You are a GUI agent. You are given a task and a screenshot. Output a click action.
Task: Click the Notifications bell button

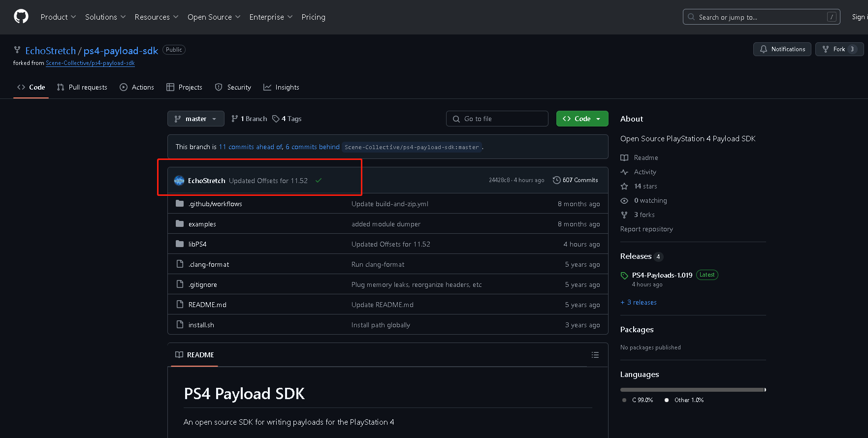782,49
